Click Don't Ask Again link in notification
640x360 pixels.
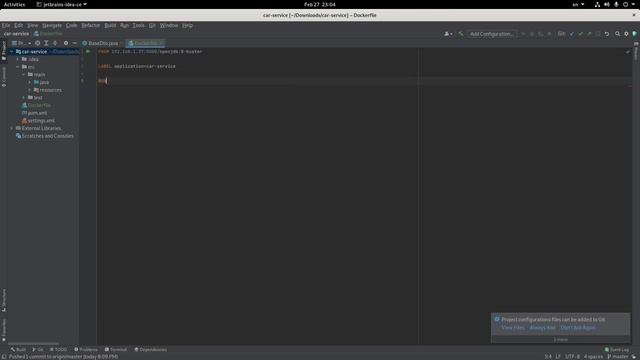(x=578, y=328)
